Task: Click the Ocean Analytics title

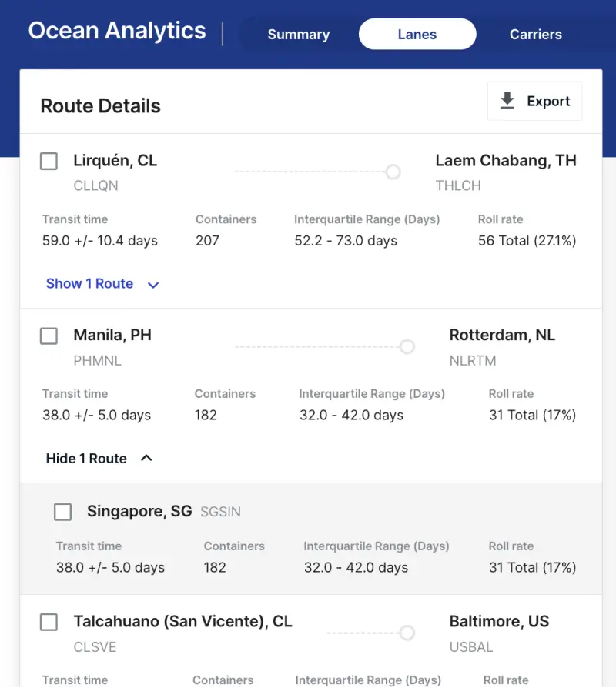Action: point(117,31)
